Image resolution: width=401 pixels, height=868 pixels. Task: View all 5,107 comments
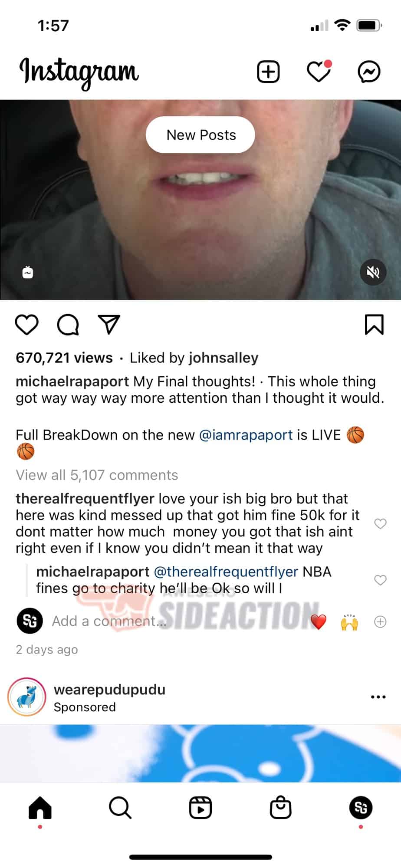(97, 475)
